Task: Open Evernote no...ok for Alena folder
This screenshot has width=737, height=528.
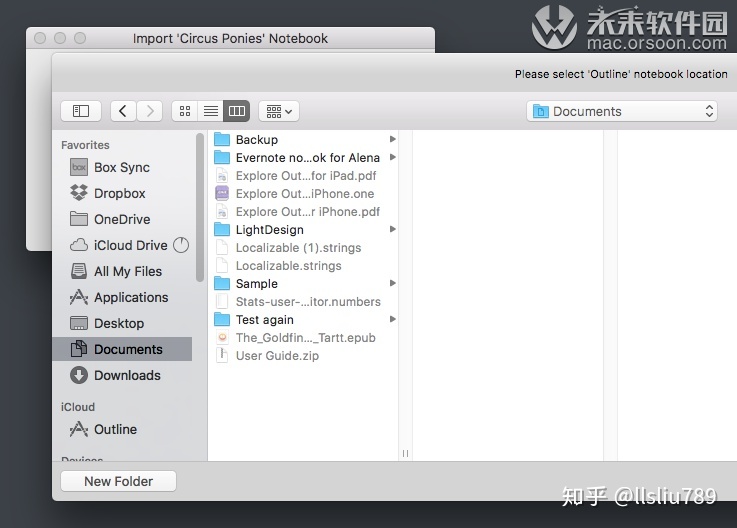Action: pyautogui.click(x=307, y=158)
